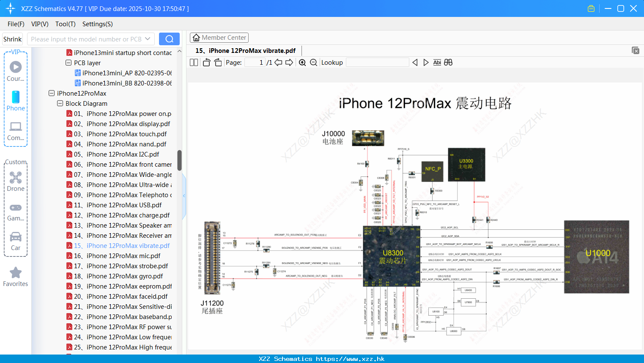Open 04、iPhone 12ProMax nand.pdf
Viewport: 644px width, 363px height.
click(x=116, y=144)
